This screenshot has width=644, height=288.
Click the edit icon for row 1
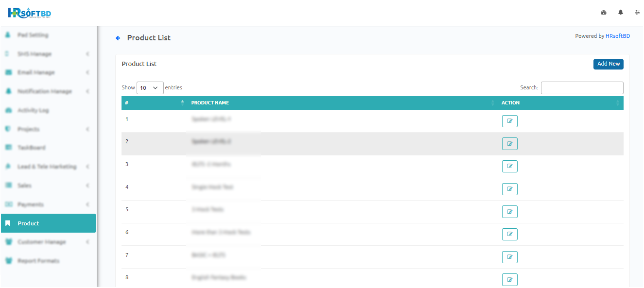point(509,121)
